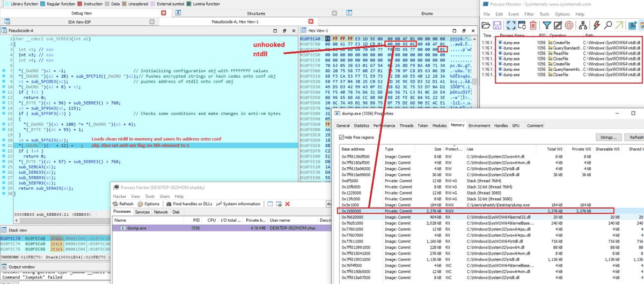Screen dimensions: 644x284
Task: Open System information in Process Hacker
Action: [238, 204]
